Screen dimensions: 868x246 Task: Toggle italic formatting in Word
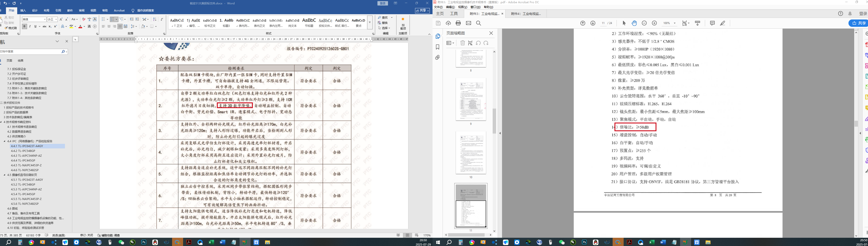(30, 27)
